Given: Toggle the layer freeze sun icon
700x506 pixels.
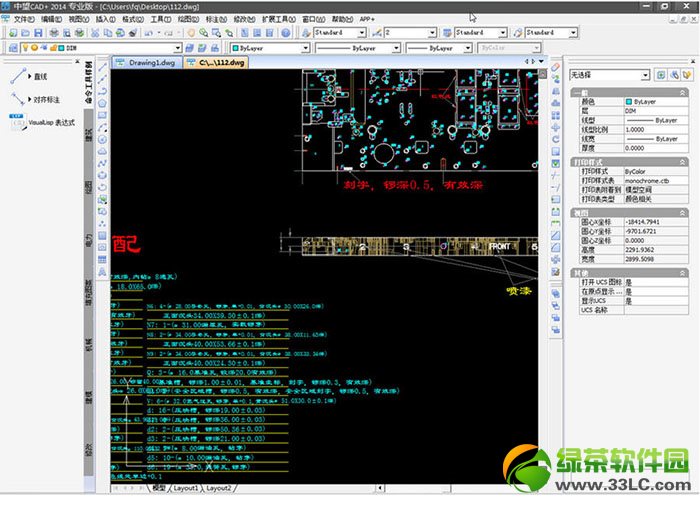Looking at the screenshot, I should pos(34,48).
